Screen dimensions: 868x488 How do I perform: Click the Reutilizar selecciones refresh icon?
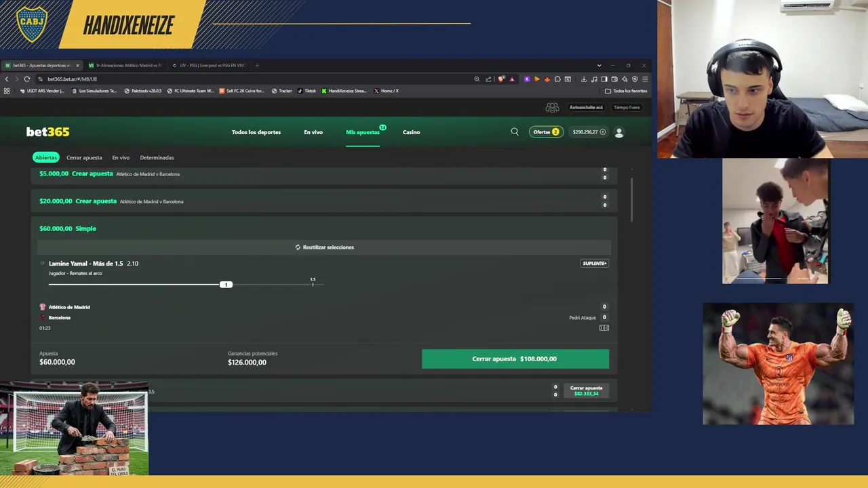pos(298,247)
